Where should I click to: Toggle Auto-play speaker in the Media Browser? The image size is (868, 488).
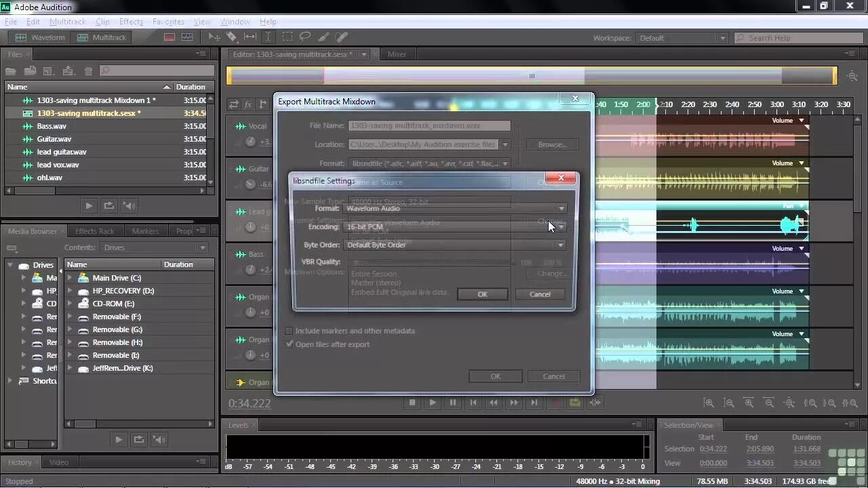[x=159, y=439]
